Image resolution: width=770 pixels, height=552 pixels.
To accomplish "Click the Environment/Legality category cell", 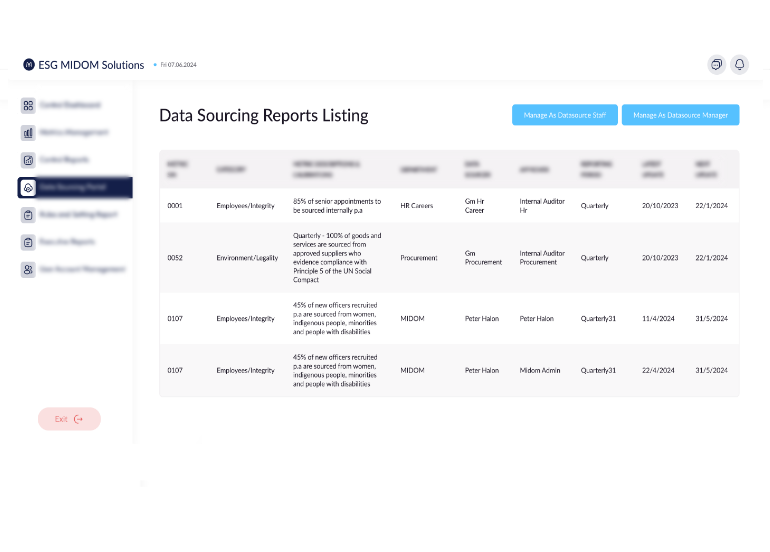I will (247, 258).
